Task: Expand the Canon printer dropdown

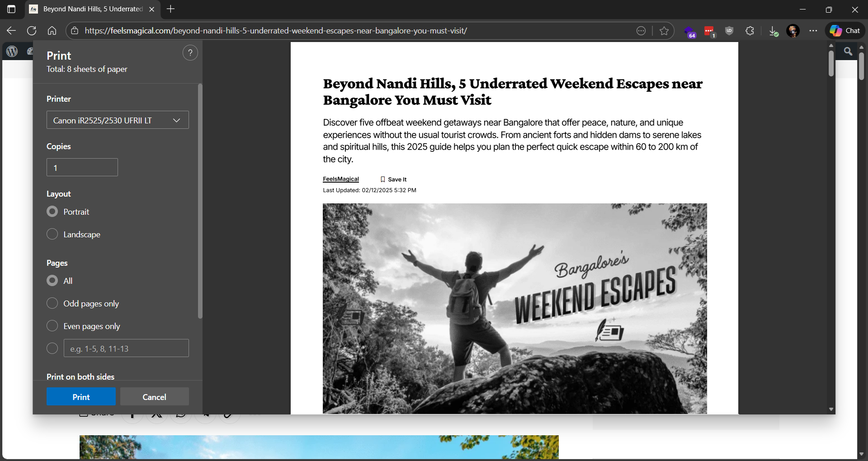Action: tap(118, 120)
